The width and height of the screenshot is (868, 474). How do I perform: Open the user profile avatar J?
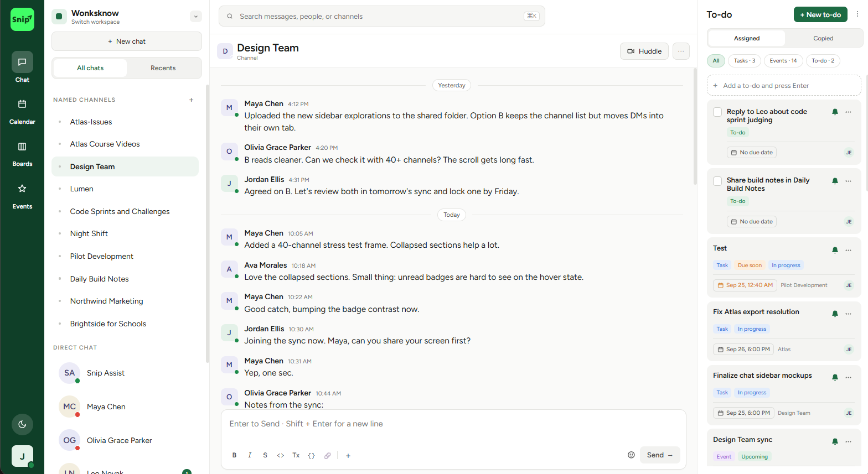tap(22, 456)
